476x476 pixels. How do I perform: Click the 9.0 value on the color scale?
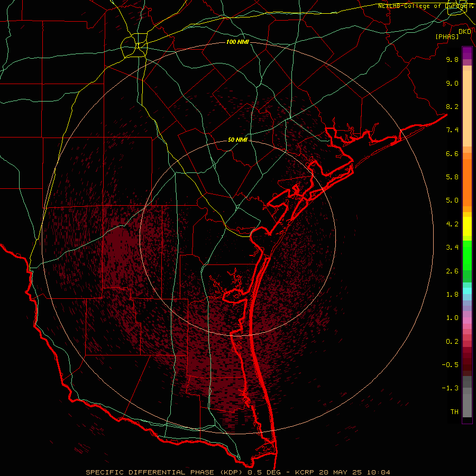click(452, 83)
